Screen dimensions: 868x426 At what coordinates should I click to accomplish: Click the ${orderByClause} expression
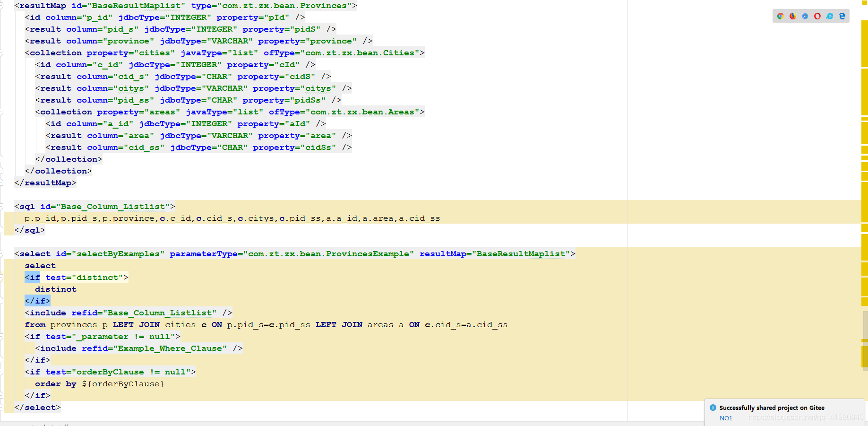coord(123,384)
